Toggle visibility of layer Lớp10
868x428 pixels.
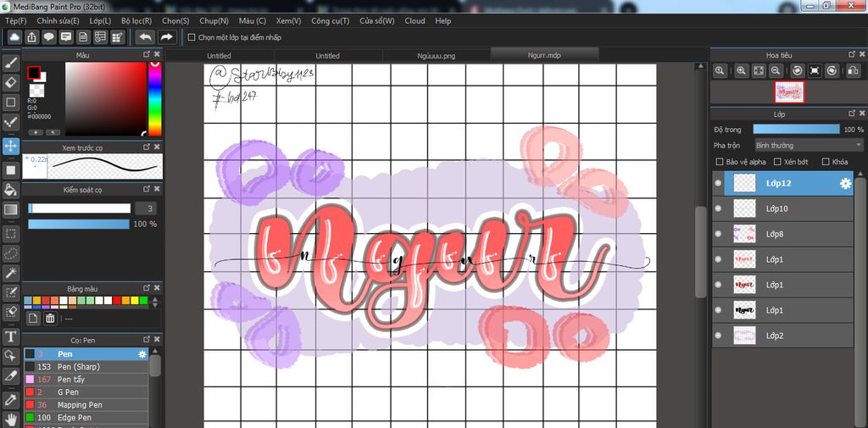(719, 208)
